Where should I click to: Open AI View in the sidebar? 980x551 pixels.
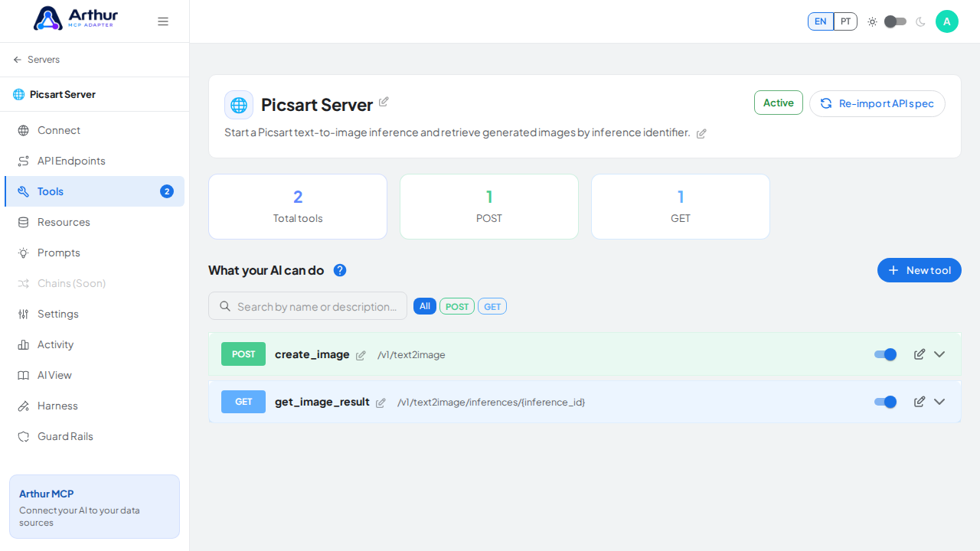(94, 375)
